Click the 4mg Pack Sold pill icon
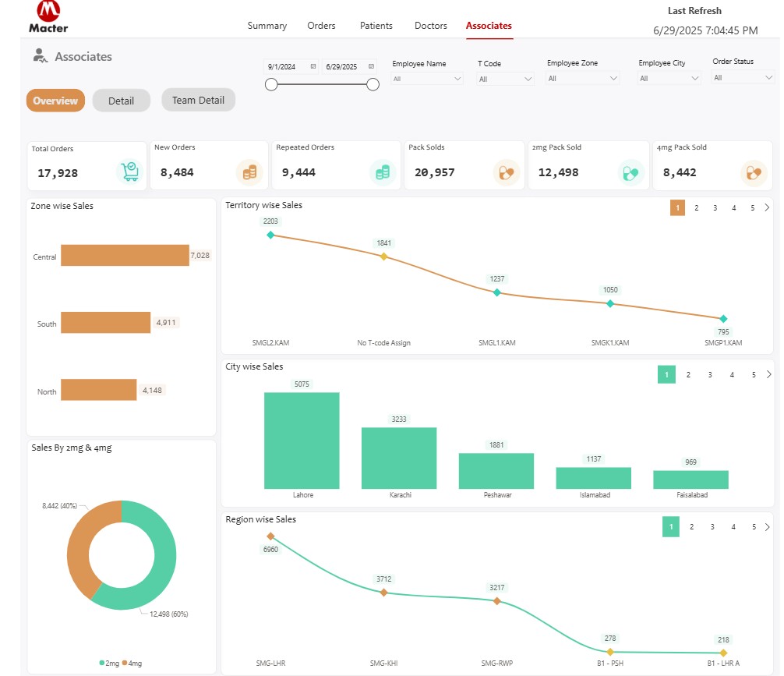This screenshot has width=784, height=676. [754, 172]
